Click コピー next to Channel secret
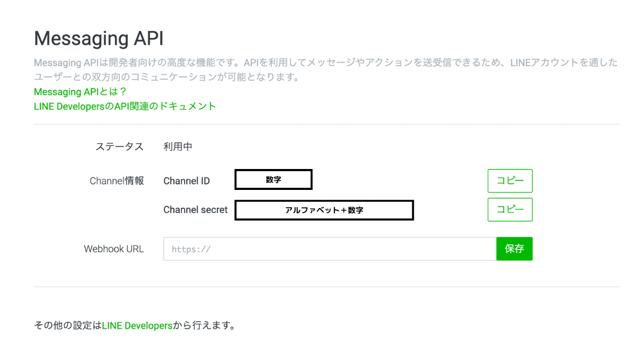 click(510, 209)
